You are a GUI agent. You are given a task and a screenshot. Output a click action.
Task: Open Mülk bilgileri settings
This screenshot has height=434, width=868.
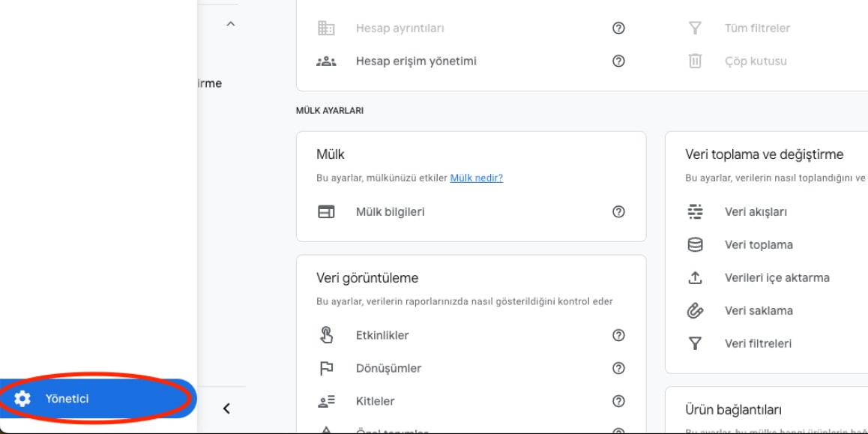(391, 211)
